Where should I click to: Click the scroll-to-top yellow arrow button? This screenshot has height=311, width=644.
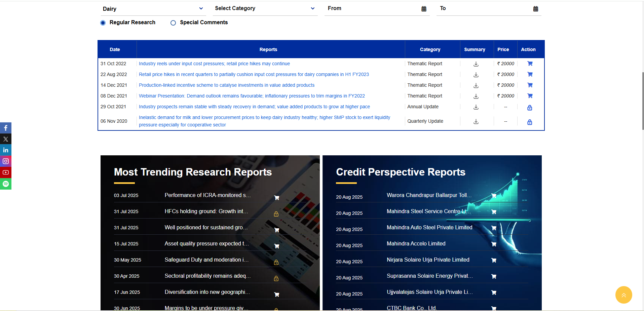[623, 295]
